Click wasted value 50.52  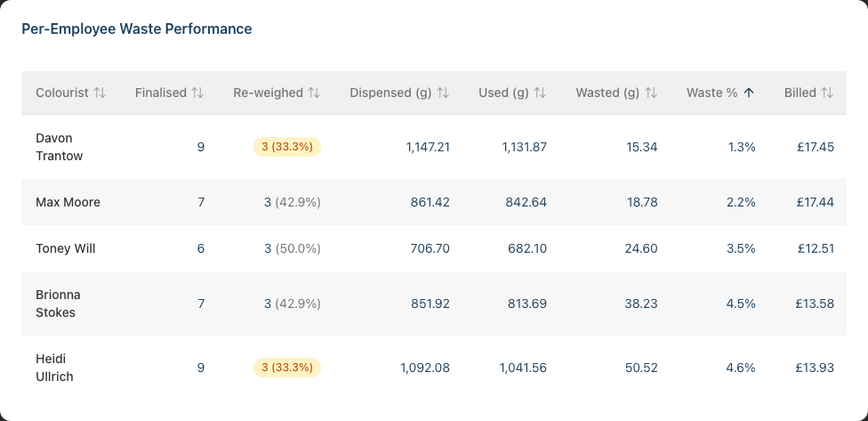(641, 368)
